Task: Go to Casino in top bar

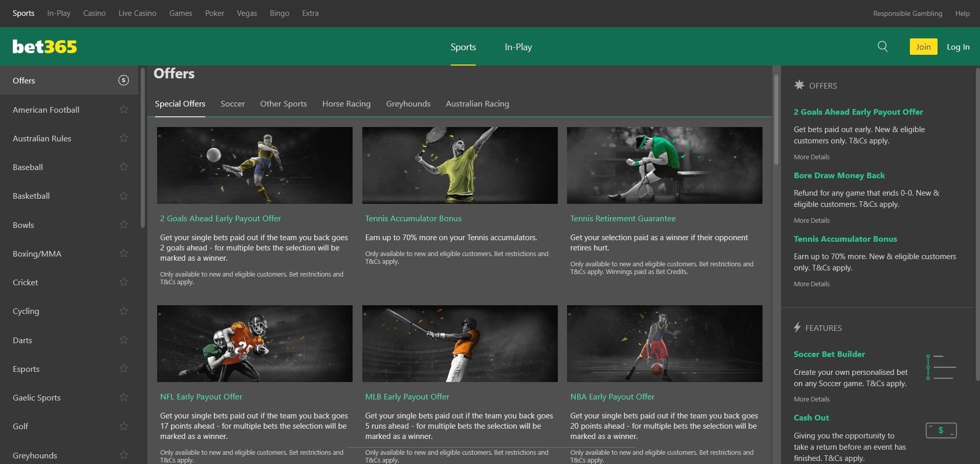Action: (x=95, y=13)
